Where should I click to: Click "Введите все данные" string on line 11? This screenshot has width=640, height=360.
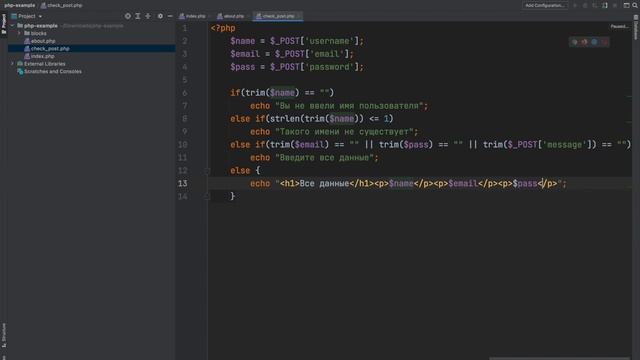(324, 158)
